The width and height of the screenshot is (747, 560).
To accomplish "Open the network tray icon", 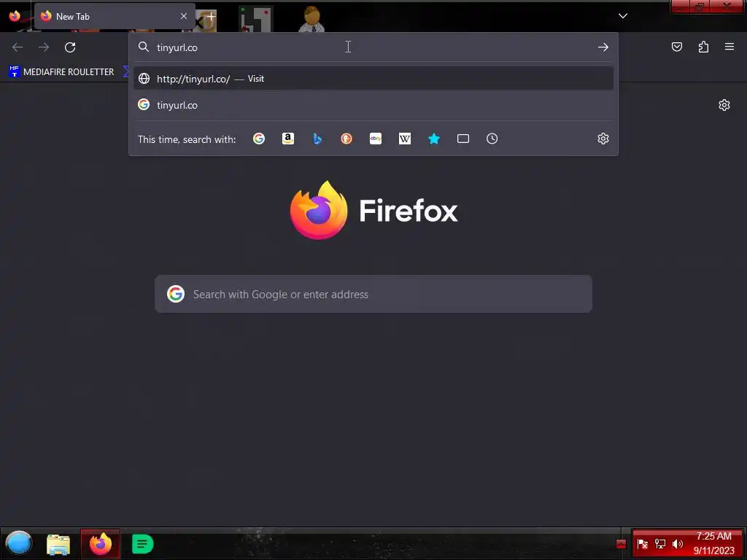I will [x=659, y=544].
